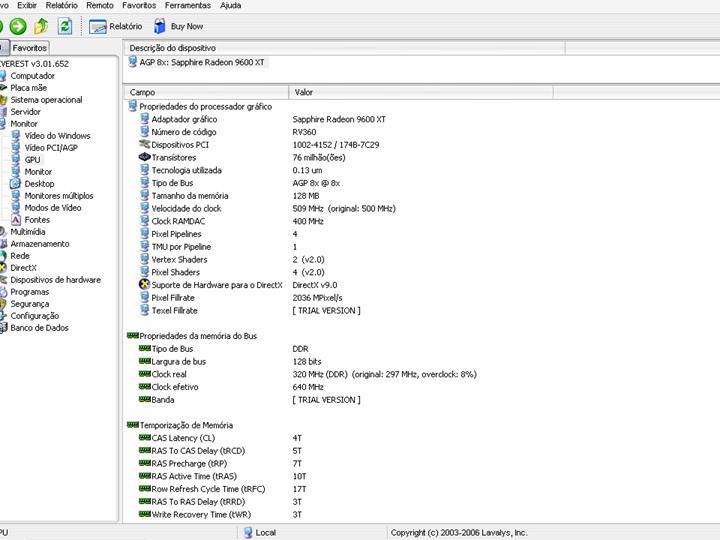
Task: Open the Relatório menu in menu bar
Action: click(62, 6)
